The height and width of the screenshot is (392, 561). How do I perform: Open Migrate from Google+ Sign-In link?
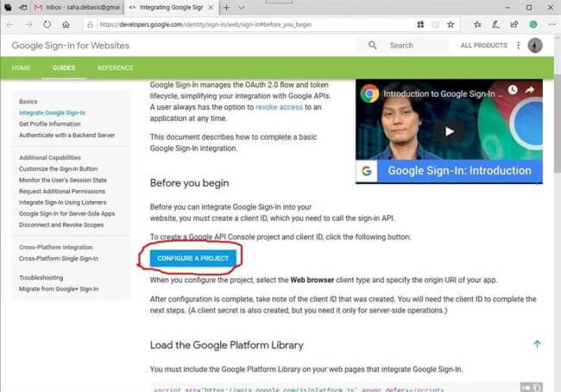[59, 289]
